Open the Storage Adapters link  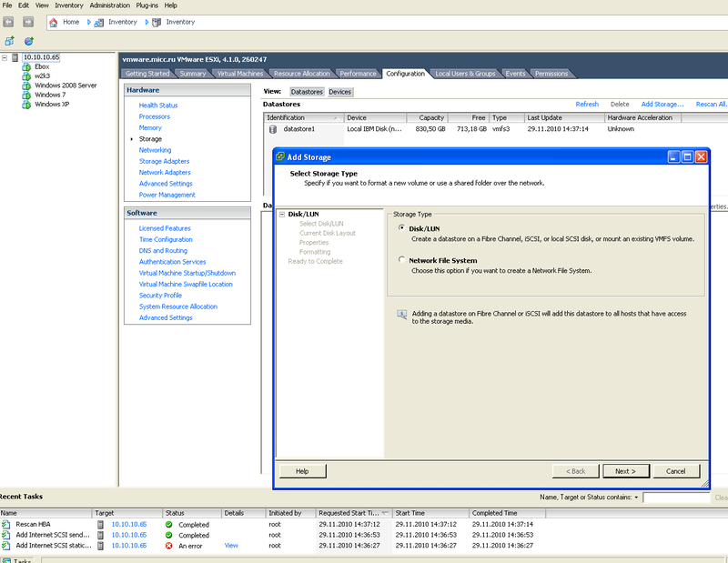pos(165,162)
